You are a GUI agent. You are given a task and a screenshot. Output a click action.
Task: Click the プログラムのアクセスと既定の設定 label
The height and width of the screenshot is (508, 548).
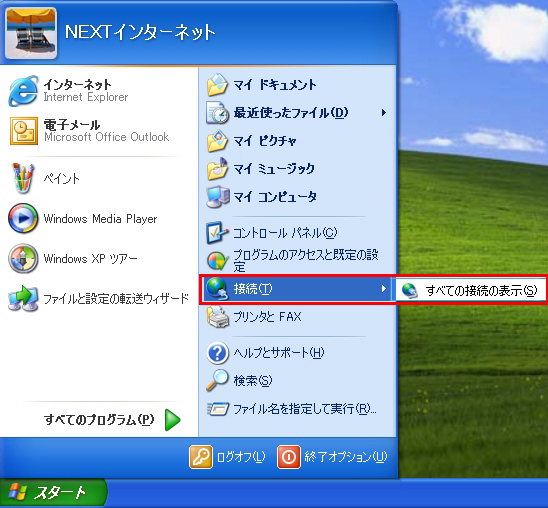pos(306,260)
